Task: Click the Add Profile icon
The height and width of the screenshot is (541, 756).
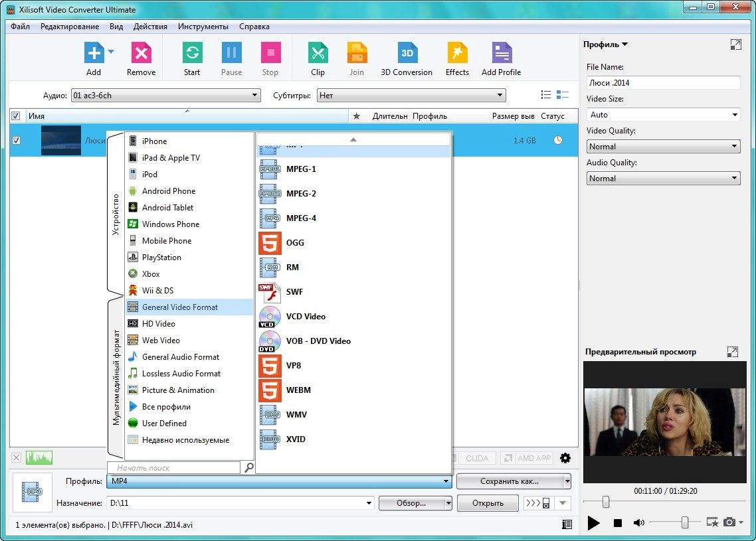Action: coord(502,53)
